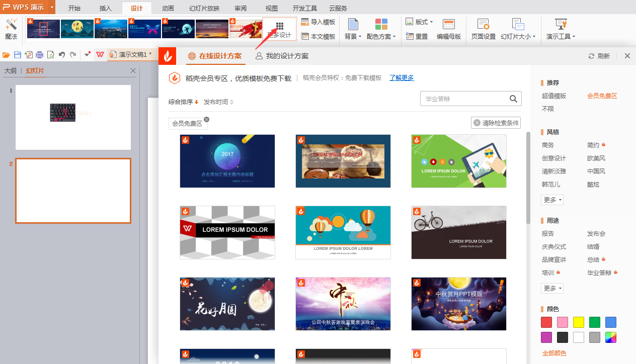Image resolution: width=636 pixels, height=364 pixels.
Task: Click the print preview icon
Action: 50,54
